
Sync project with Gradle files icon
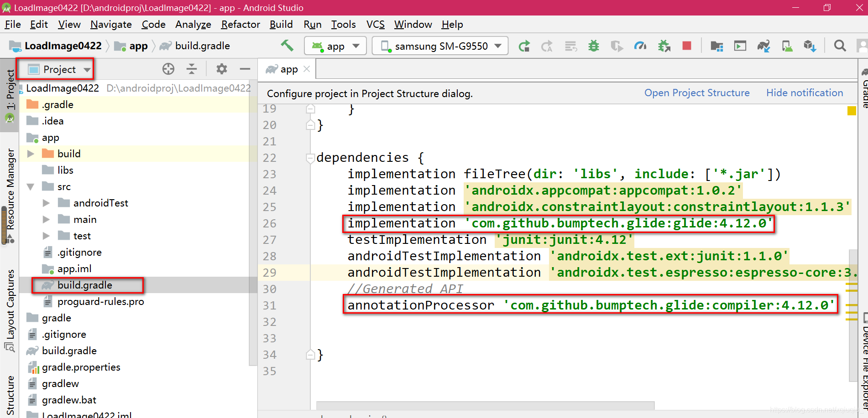click(763, 46)
